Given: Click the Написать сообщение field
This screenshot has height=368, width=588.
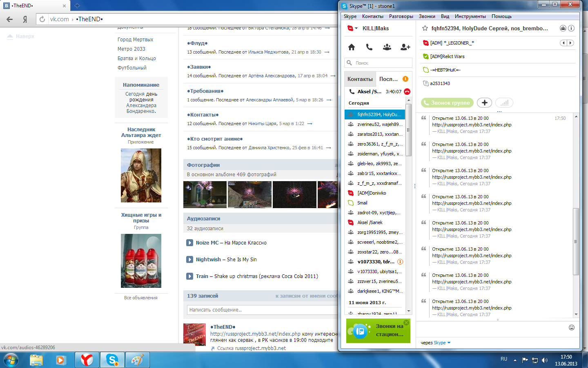Looking at the screenshot, I should click(263, 310).
